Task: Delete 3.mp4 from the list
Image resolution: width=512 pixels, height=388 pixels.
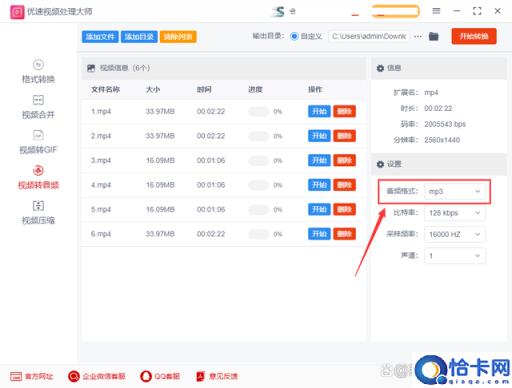Action: [x=344, y=160]
